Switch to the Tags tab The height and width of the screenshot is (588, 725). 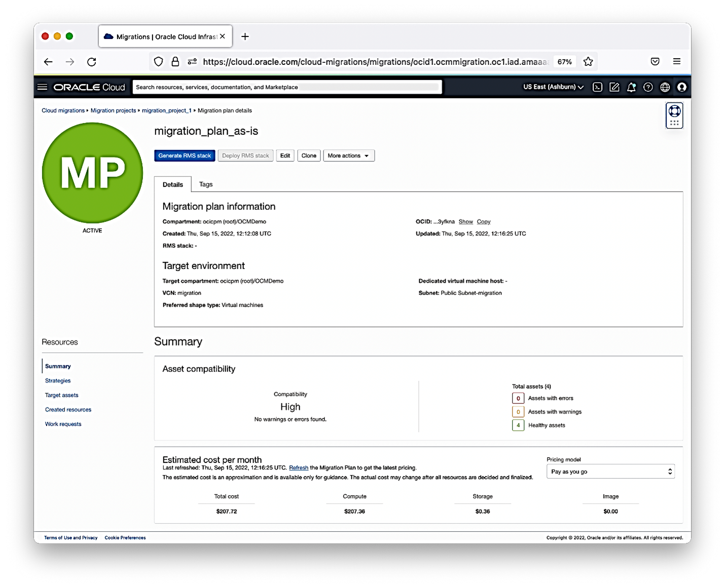tap(205, 184)
